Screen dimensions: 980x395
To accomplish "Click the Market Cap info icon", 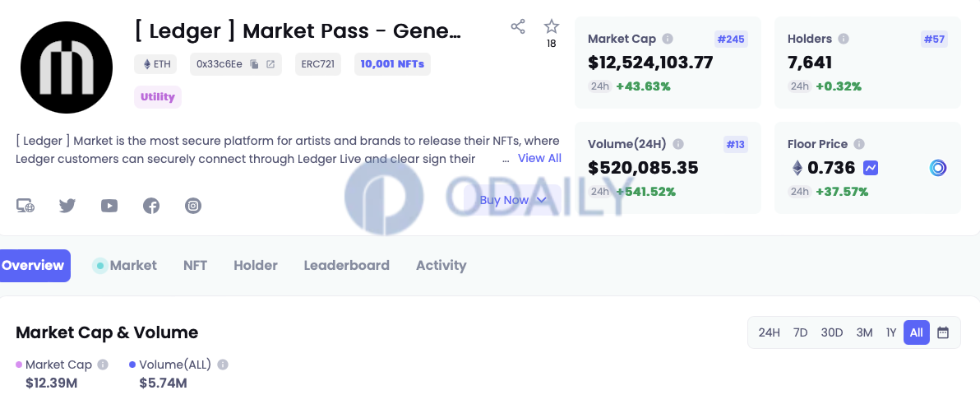I will (x=668, y=39).
